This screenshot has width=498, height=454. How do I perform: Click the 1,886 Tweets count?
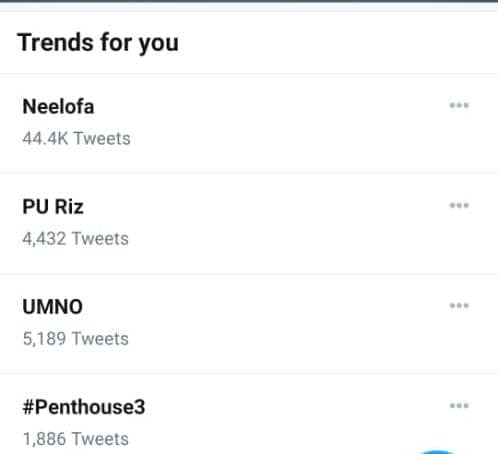tap(75, 439)
